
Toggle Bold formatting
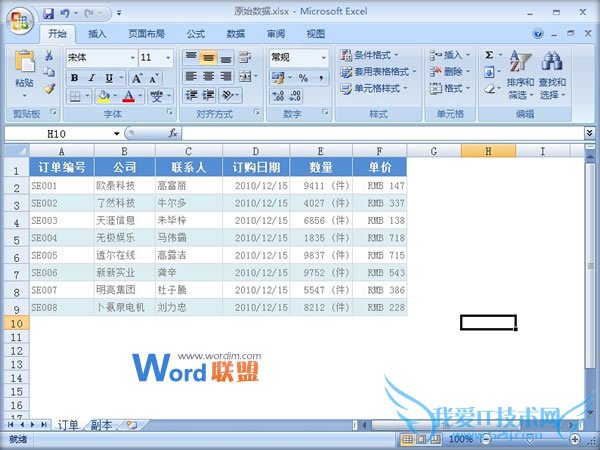(75, 78)
